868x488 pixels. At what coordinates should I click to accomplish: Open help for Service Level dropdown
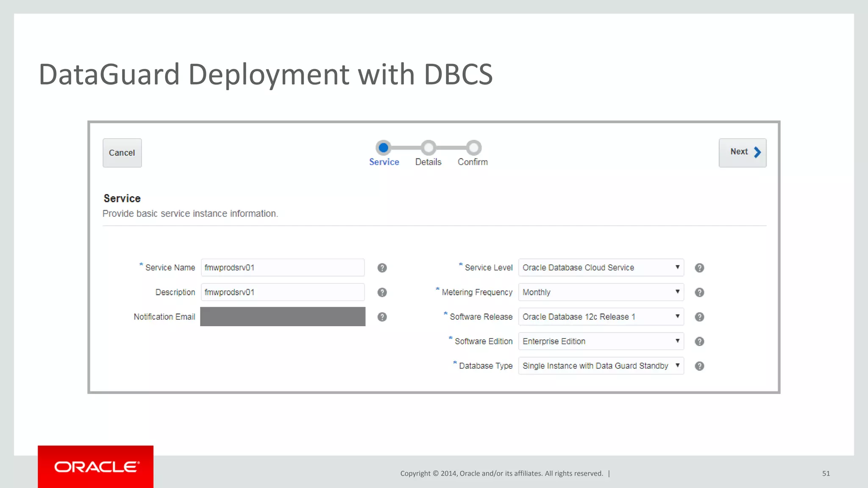[699, 268]
